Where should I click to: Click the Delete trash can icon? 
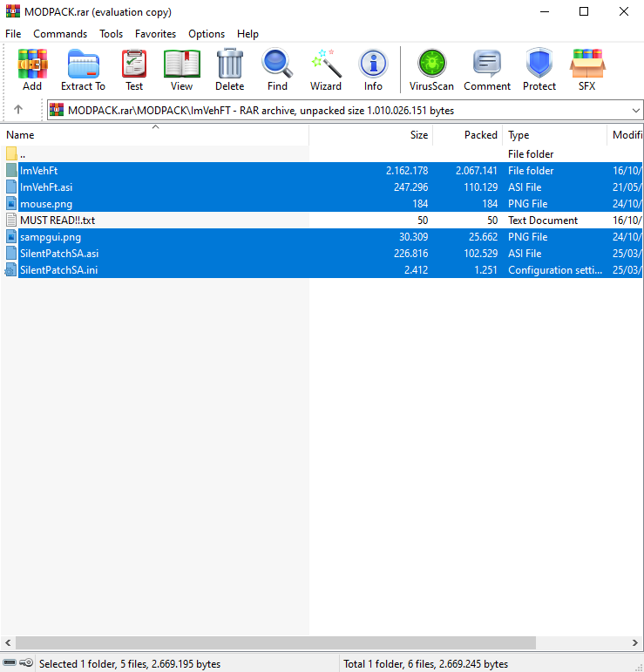click(x=230, y=64)
